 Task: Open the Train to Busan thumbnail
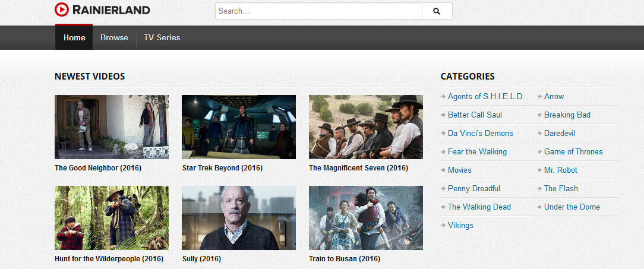366,218
